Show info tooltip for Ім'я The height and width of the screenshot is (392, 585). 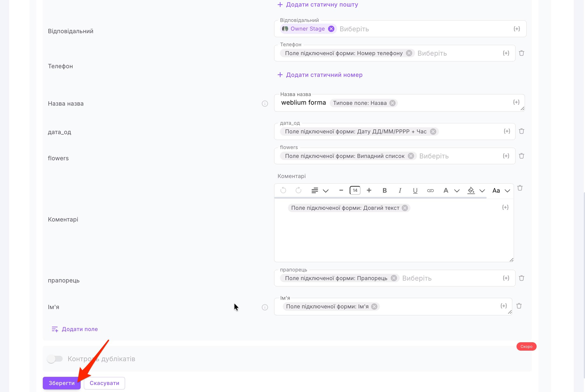[265, 307]
